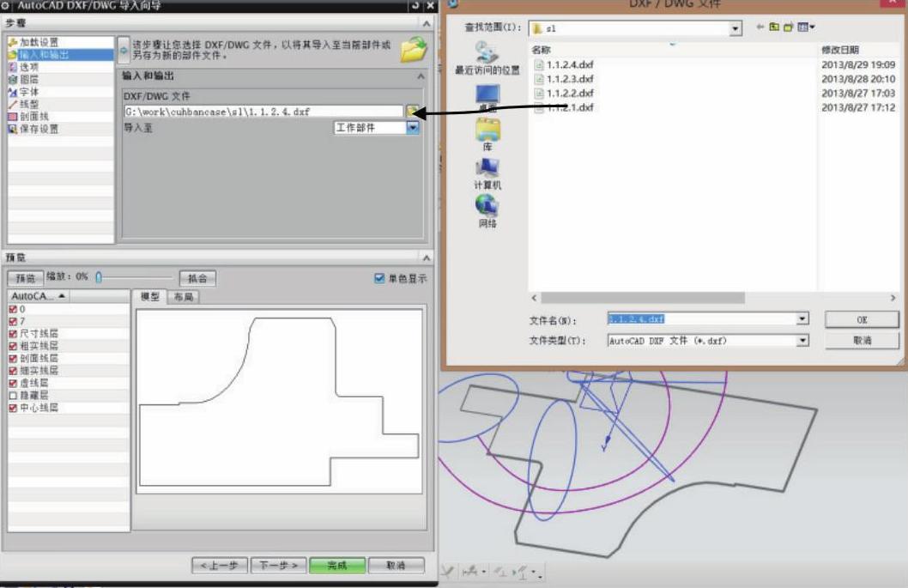Go to 网络 in file dialog sidebar
The image size is (908, 588).
[487, 211]
